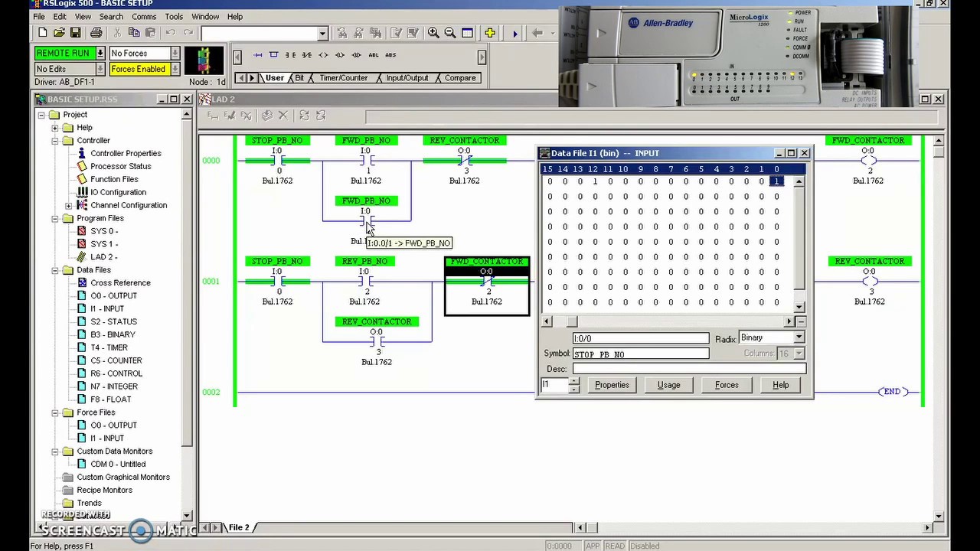
Task: Click the ladder online animation icon
Action: 203,60
